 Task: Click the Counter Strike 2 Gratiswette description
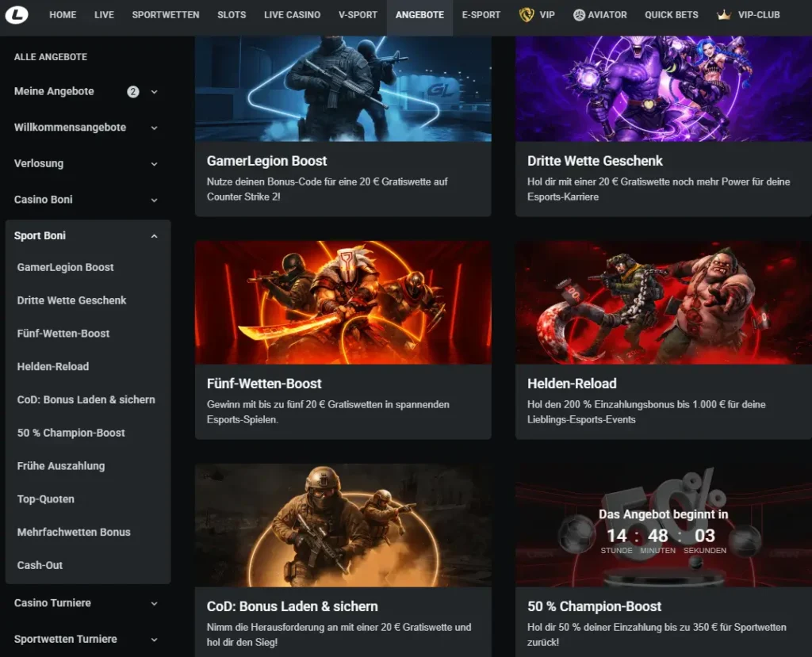[x=327, y=189]
